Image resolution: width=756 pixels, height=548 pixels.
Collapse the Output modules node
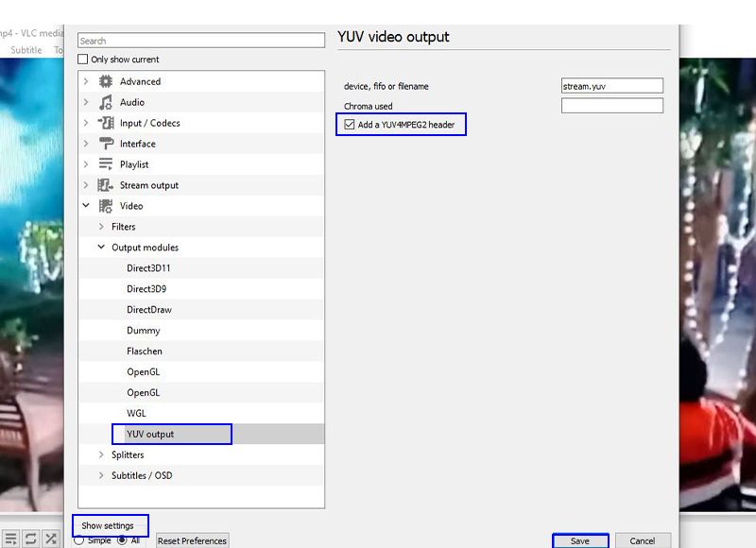click(x=102, y=248)
